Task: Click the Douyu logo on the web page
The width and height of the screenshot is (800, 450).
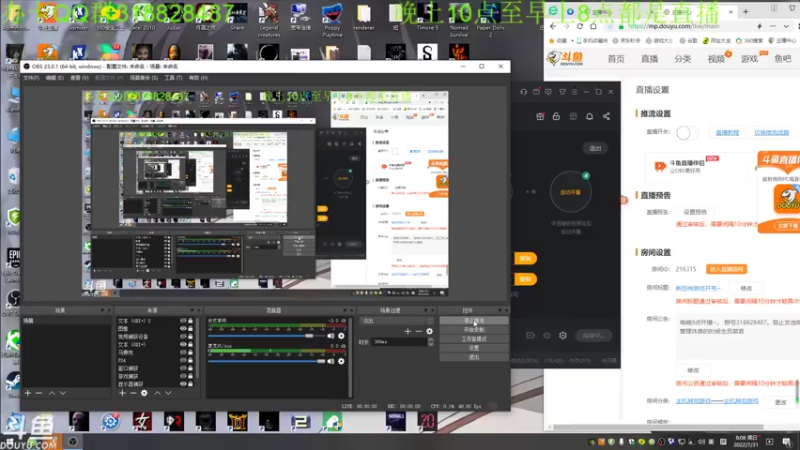Action: (565, 59)
